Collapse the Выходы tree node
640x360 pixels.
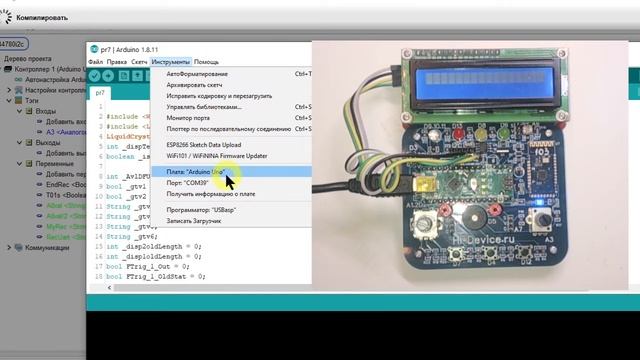point(19,142)
